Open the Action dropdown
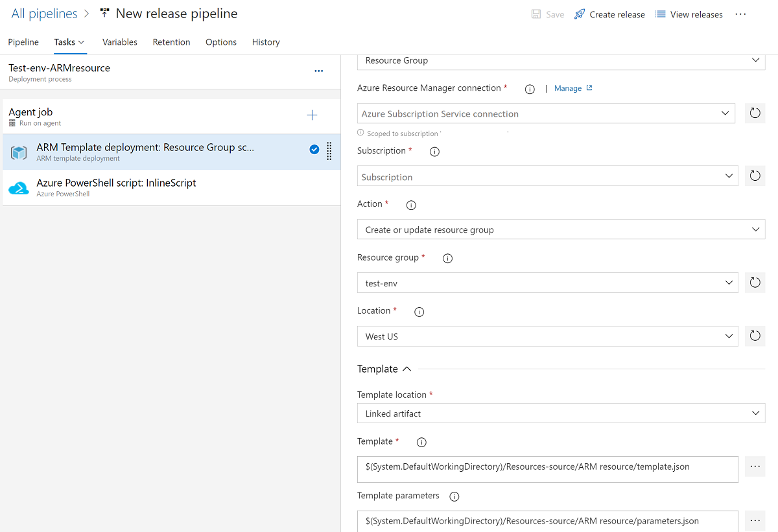Screen dimensions: 778x532 tap(561, 229)
